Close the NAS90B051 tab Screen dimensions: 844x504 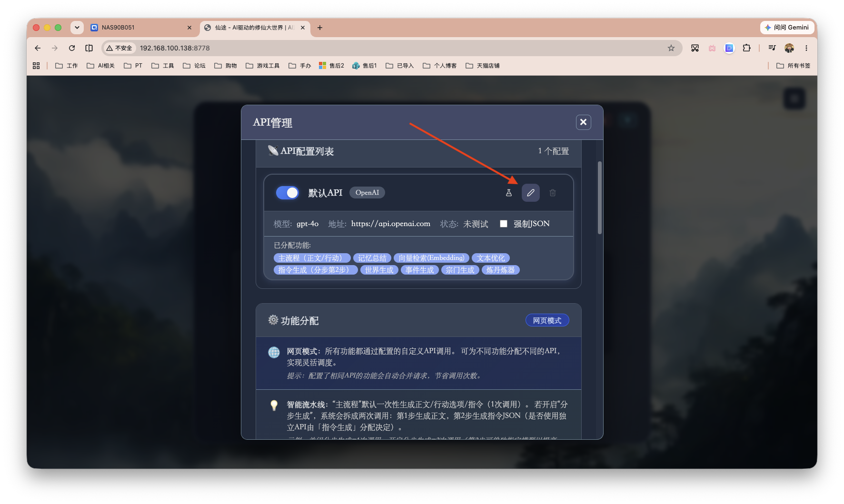pos(189,28)
